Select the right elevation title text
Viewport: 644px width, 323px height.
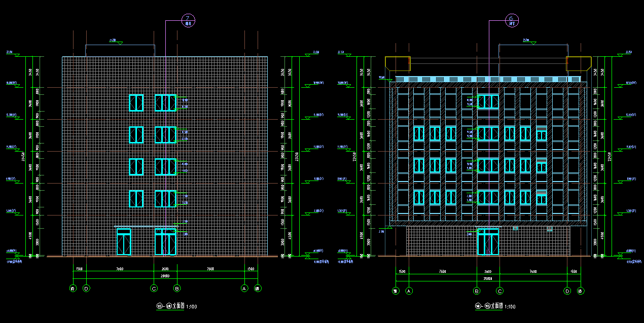495,306
